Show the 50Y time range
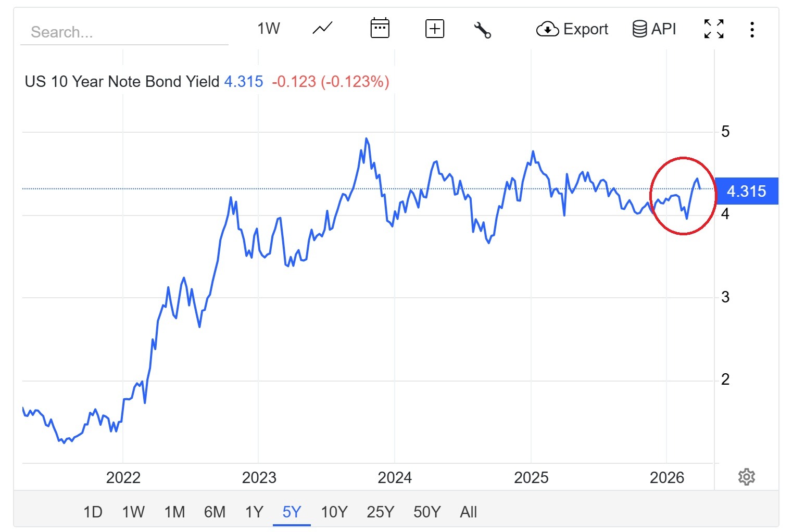 pyautogui.click(x=427, y=512)
